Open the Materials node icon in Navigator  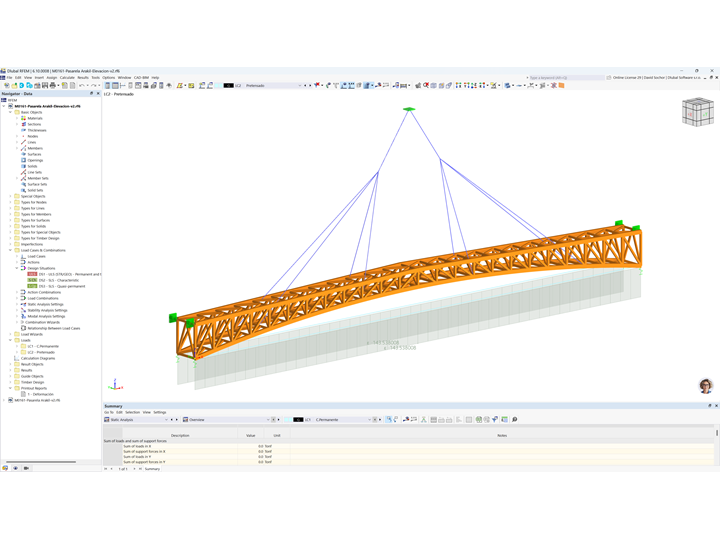click(23, 118)
